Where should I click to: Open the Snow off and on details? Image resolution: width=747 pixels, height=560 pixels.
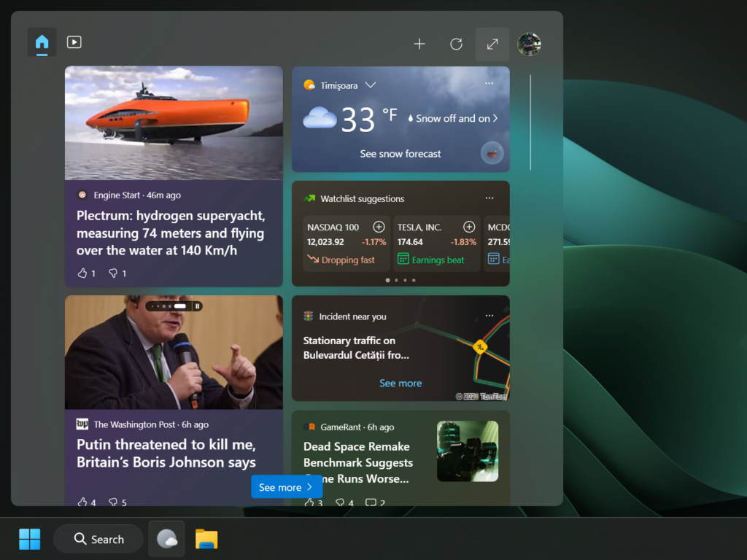point(452,119)
